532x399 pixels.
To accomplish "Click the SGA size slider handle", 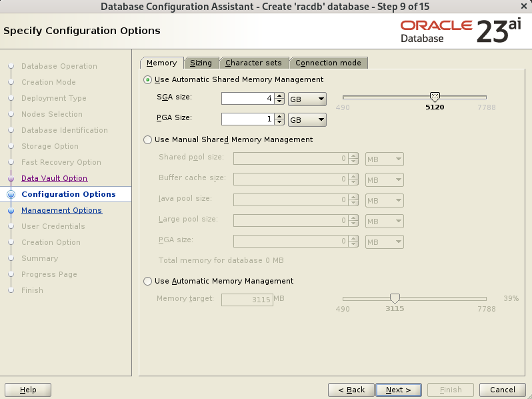I will tap(435, 97).
